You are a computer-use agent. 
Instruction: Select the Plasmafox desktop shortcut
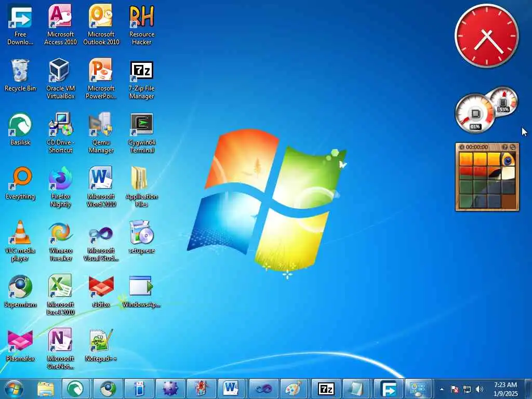click(x=20, y=345)
